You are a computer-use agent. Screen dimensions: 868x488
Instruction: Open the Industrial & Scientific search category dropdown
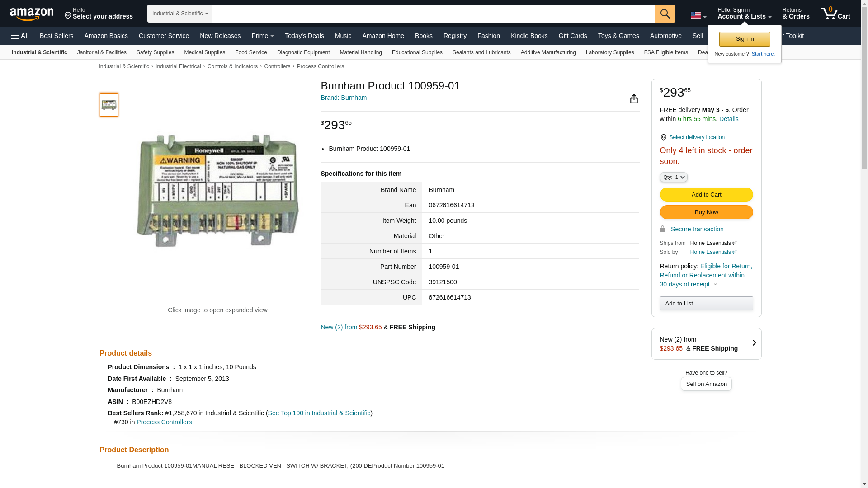click(x=180, y=14)
